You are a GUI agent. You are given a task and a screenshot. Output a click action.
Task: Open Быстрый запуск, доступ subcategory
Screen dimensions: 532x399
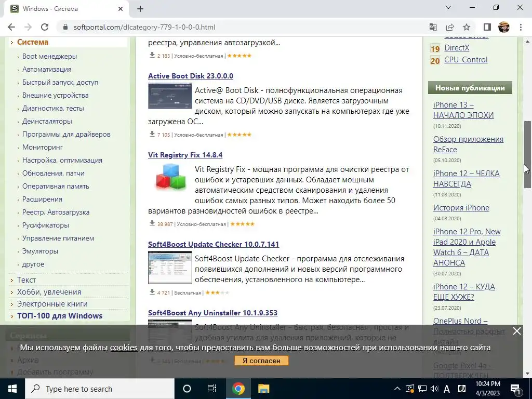click(x=60, y=83)
